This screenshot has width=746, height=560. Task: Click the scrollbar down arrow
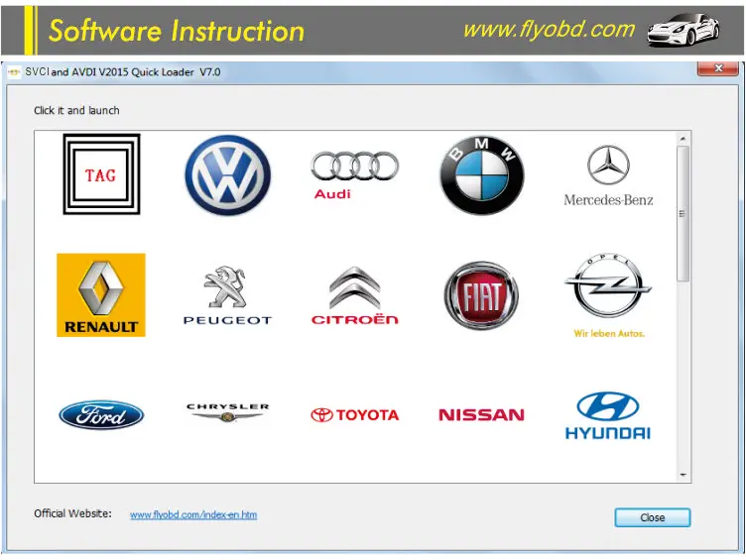point(683,475)
